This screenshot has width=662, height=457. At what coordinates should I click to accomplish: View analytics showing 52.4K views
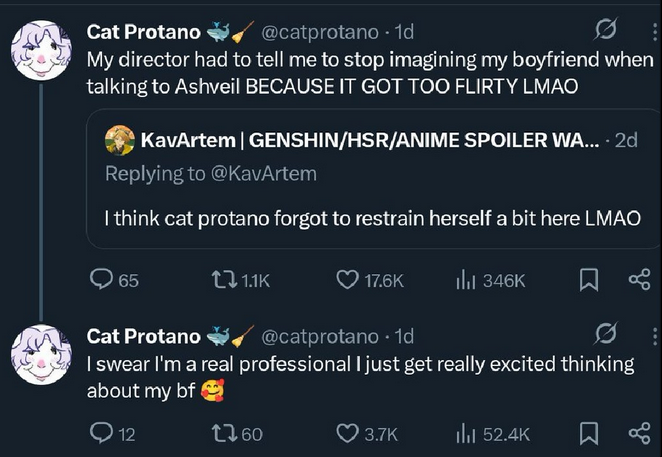pos(466,433)
